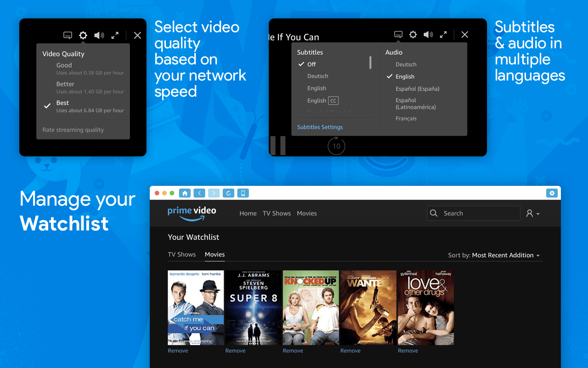Viewport: 588px width, 368px height.
Task: Click settings gear in Video Quality player
Action: click(x=83, y=35)
